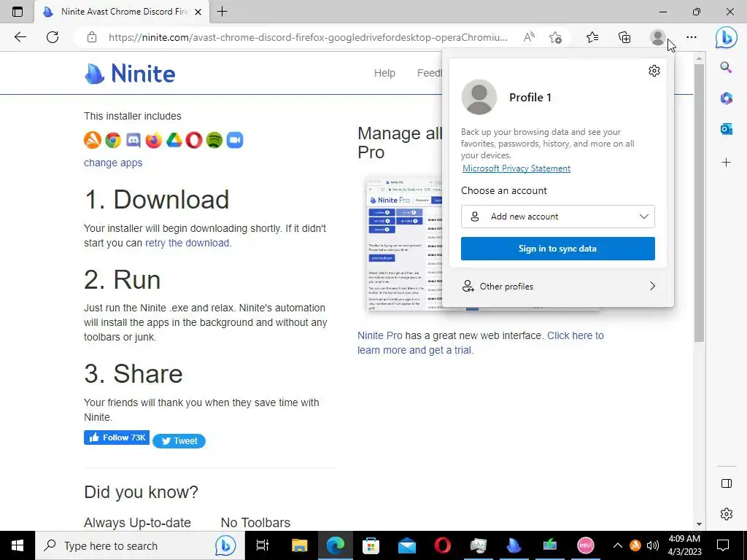Open the notification center icon
The image size is (747, 560).
click(x=723, y=545)
